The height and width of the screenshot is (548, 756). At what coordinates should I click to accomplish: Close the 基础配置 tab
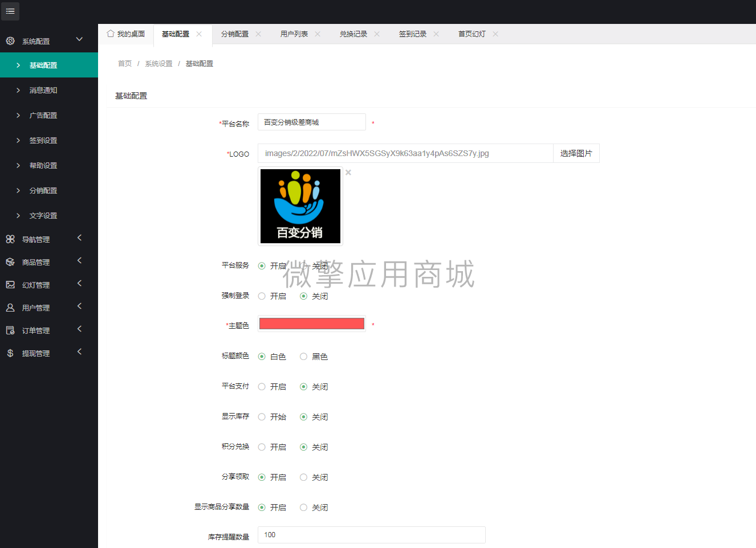click(x=199, y=34)
